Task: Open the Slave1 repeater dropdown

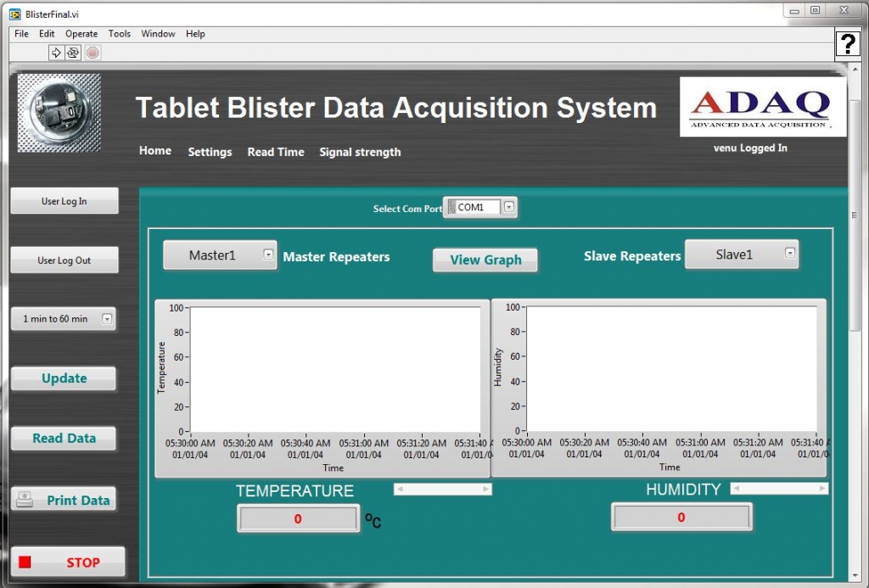Action: (790, 252)
